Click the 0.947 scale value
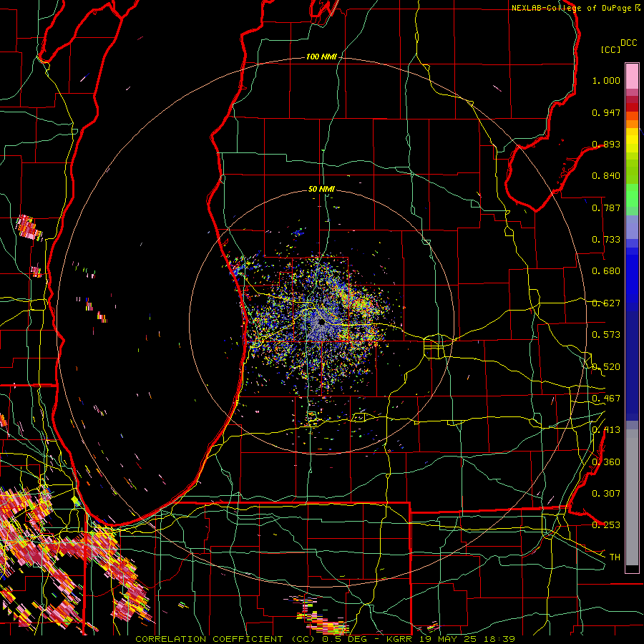This screenshot has height=644, width=644. click(606, 112)
